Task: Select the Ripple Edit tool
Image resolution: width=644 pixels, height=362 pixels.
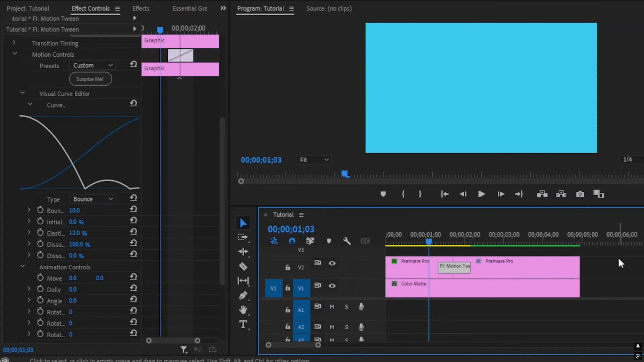Action: tap(243, 252)
